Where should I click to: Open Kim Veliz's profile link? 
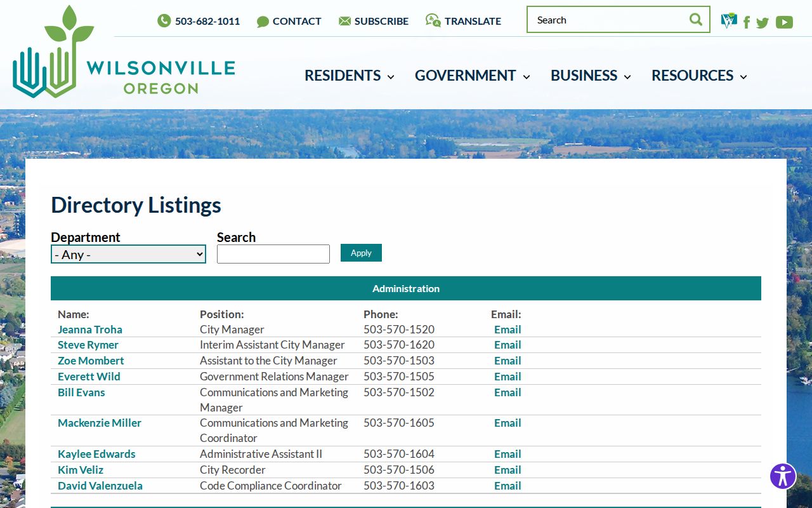[81, 470]
